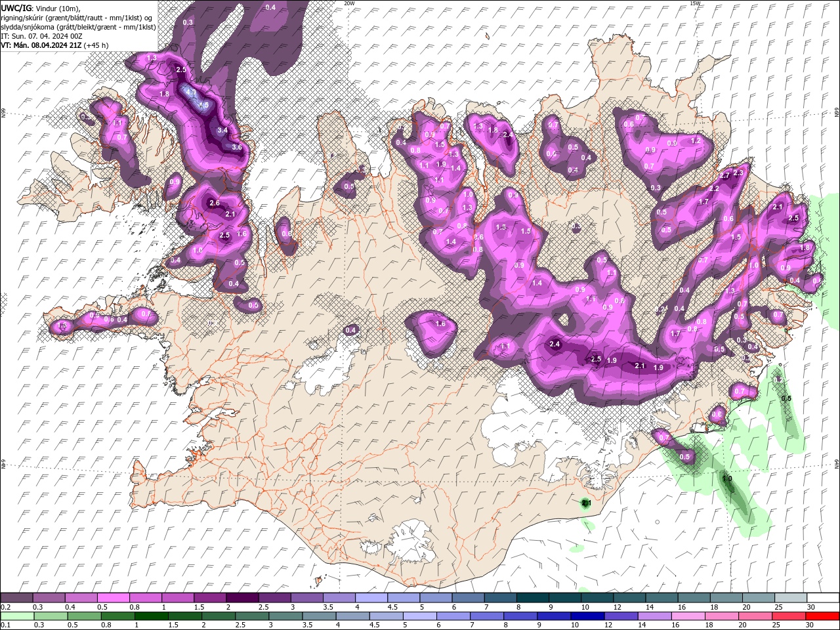This screenshot has height=630, width=840.
Task: Choose the pale gray 25–30 snow legend swatch
Action: point(791,598)
